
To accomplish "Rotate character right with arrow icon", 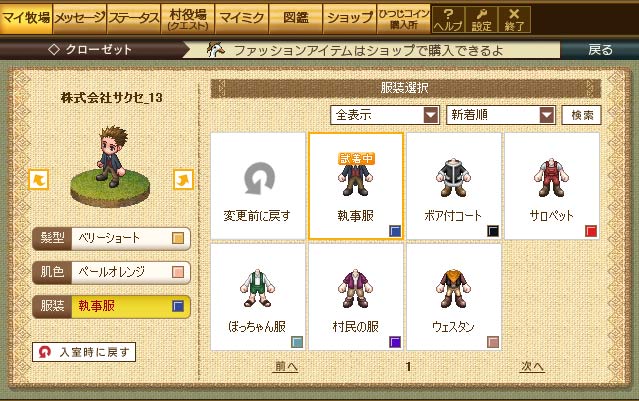I will click(x=183, y=180).
